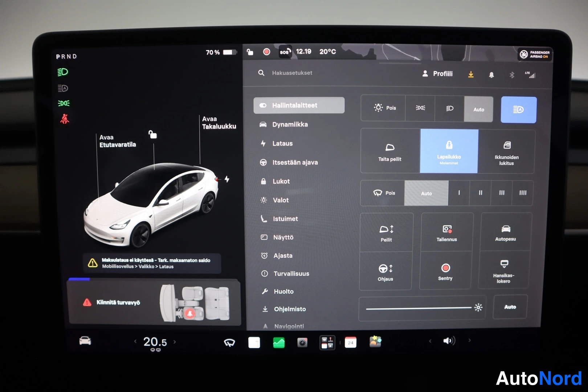Tap the charge port lightning bolt icon
The image size is (588, 392).
pyautogui.click(x=227, y=179)
